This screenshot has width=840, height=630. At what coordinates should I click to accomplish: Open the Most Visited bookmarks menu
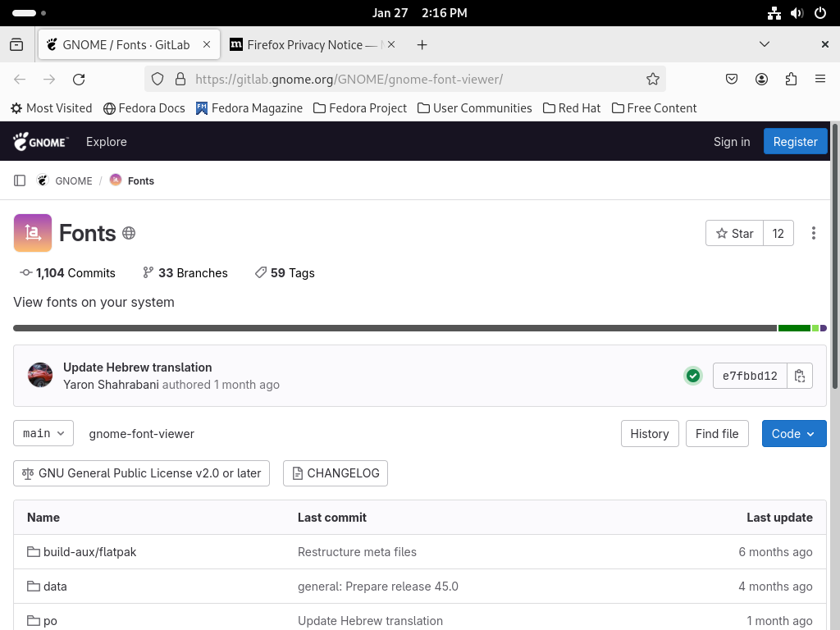pyautogui.click(x=52, y=108)
